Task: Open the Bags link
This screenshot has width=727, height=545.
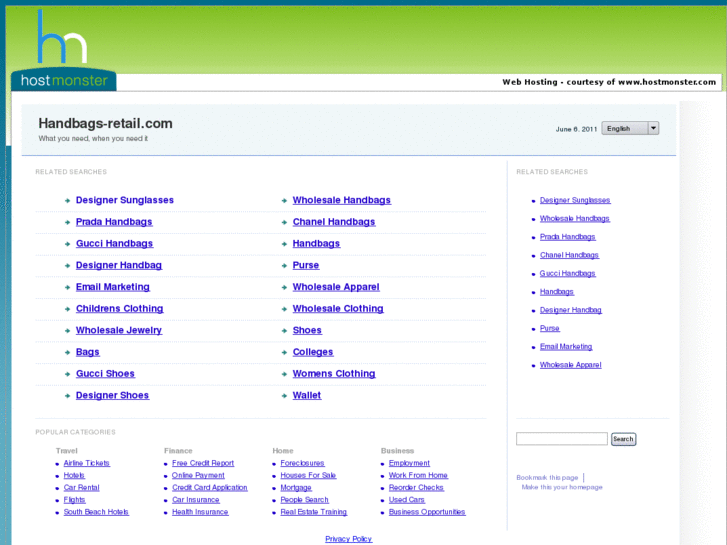Action: click(88, 352)
